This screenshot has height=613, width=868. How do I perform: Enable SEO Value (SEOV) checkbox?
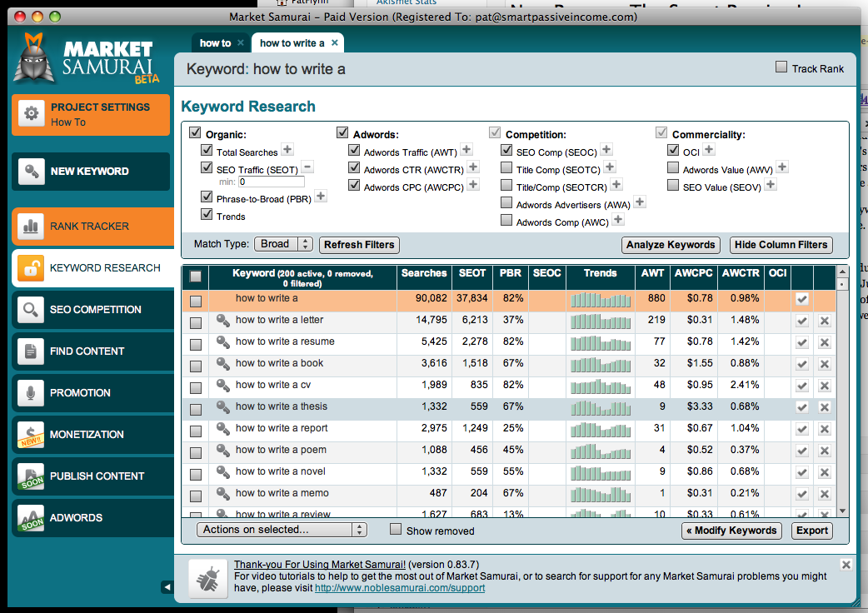click(x=672, y=185)
